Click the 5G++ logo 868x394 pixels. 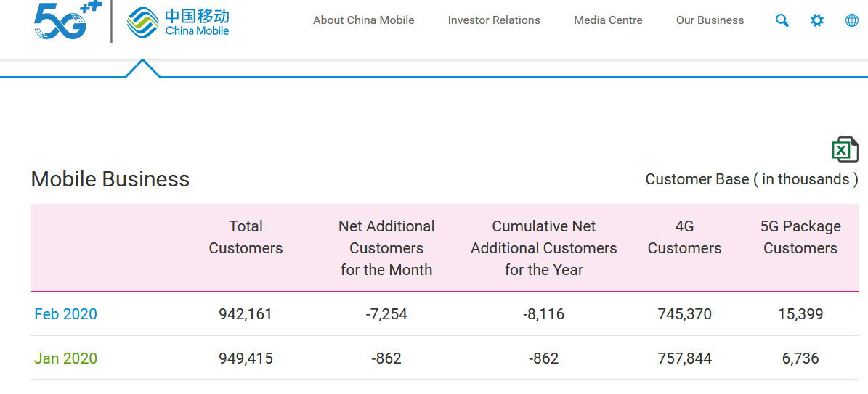coord(68,20)
